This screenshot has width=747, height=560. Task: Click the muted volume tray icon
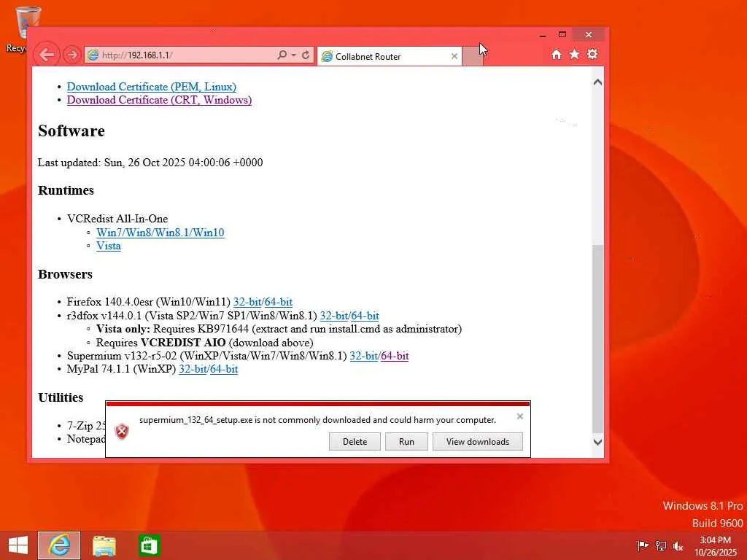click(678, 545)
